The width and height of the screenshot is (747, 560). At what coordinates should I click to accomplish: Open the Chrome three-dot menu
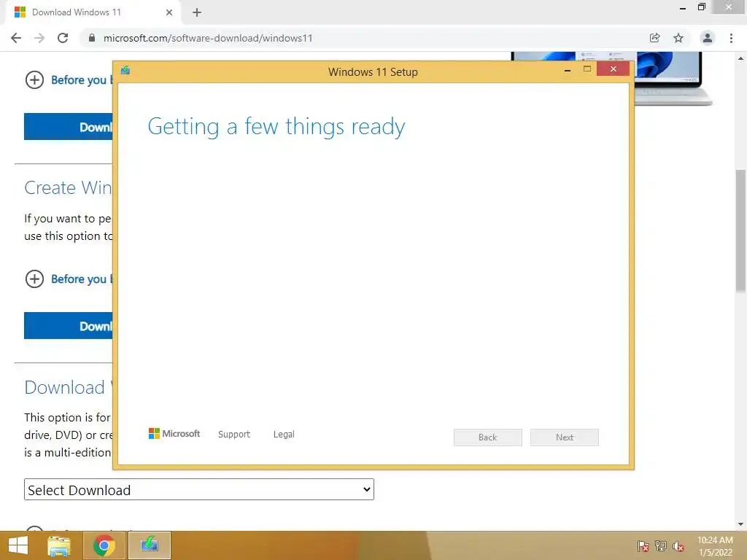(x=731, y=38)
